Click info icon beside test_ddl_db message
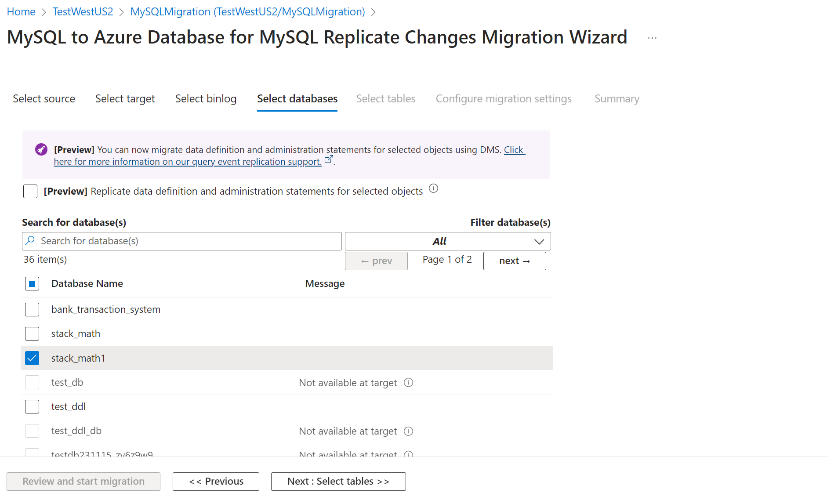 coord(408,431)
